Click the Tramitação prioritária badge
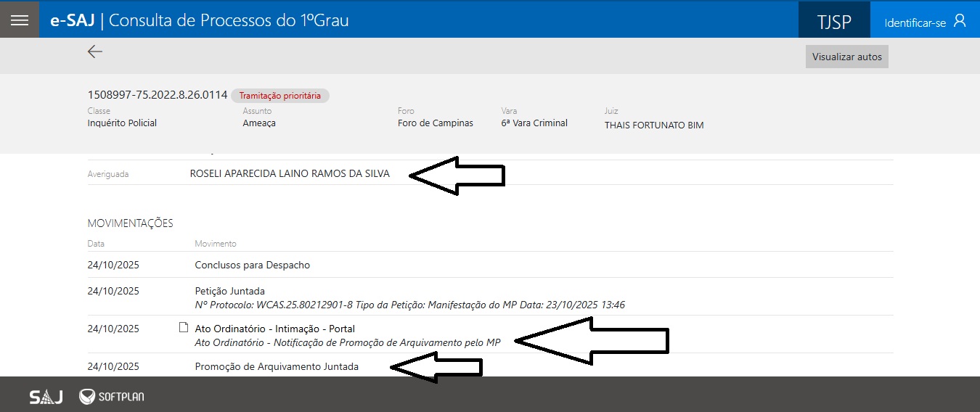This screenshot has width=980, height=412. pyautogui.click(x=279, y=96)
